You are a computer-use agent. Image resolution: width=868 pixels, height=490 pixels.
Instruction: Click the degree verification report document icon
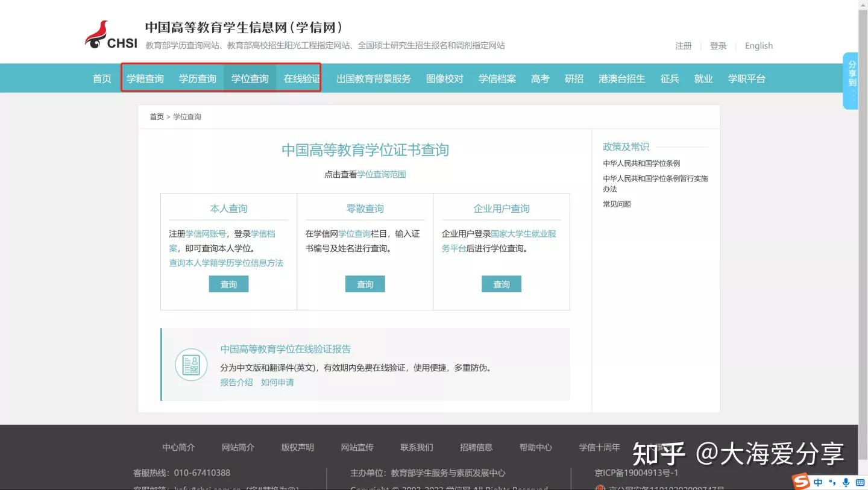pos(191,364)
